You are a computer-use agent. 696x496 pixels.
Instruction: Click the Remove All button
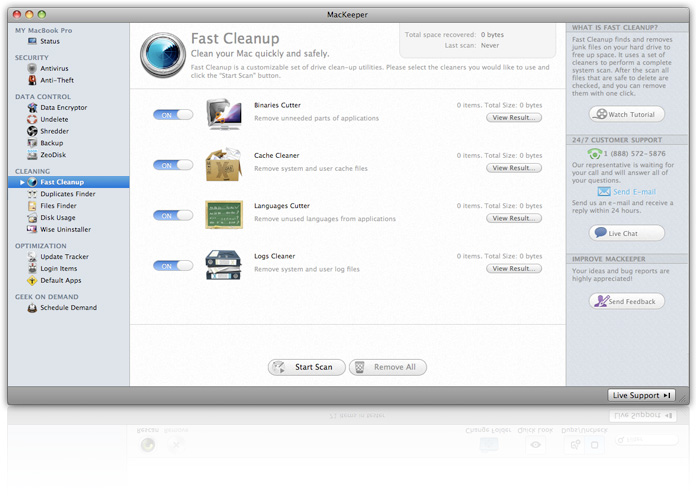(x=388, y=367)
